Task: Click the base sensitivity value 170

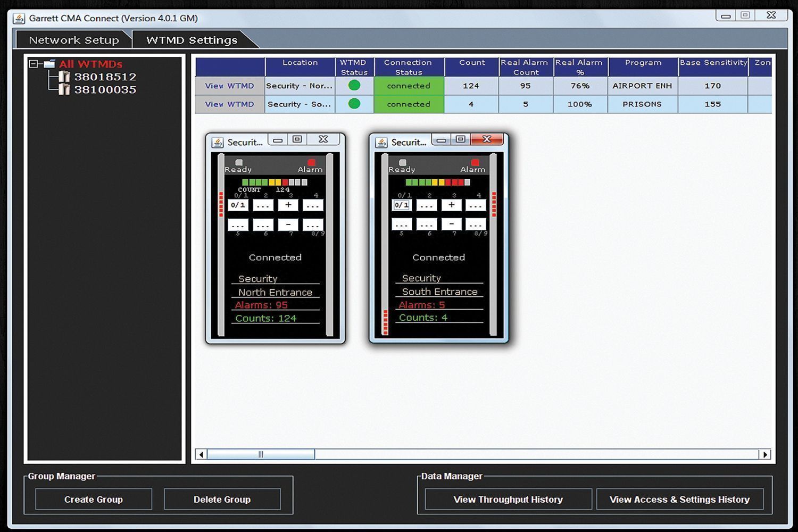Action: pos(713,86)
